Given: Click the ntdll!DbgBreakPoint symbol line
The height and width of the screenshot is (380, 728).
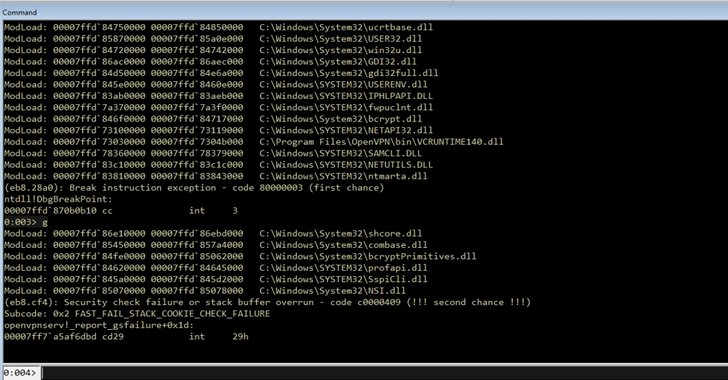Looking at the screenshot, I should [x=58, y=199].
